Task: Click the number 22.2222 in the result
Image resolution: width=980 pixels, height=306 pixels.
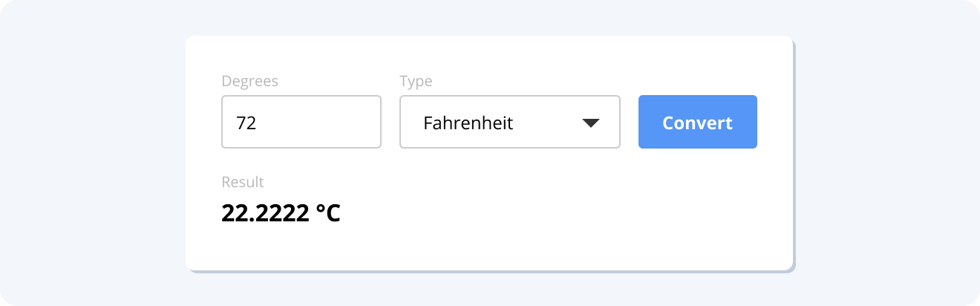Action: pyautogui.click(x=265, y=213)
